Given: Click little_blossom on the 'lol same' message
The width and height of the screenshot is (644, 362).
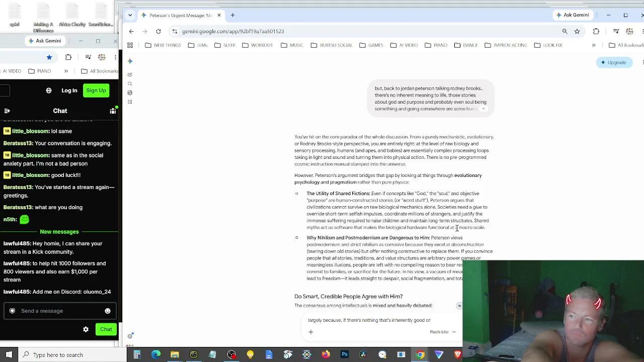Looking at the screenshot, I should [30, 131].
